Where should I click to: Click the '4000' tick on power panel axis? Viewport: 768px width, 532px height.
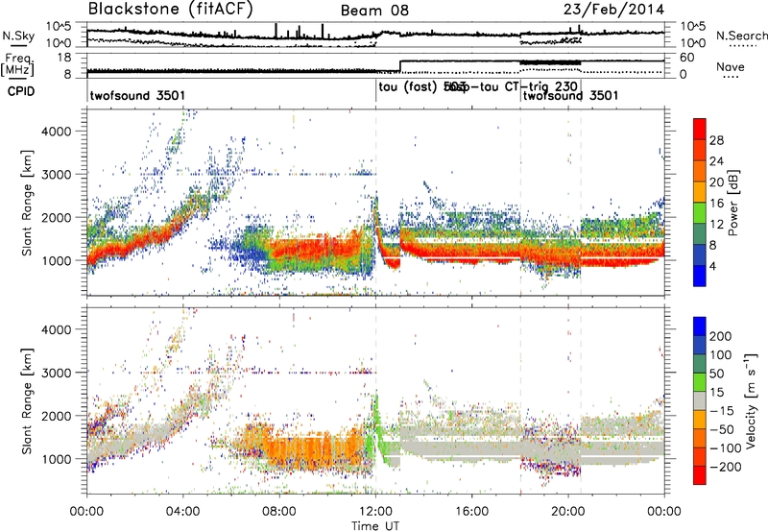pyautogui.click(x=56, y=132)
